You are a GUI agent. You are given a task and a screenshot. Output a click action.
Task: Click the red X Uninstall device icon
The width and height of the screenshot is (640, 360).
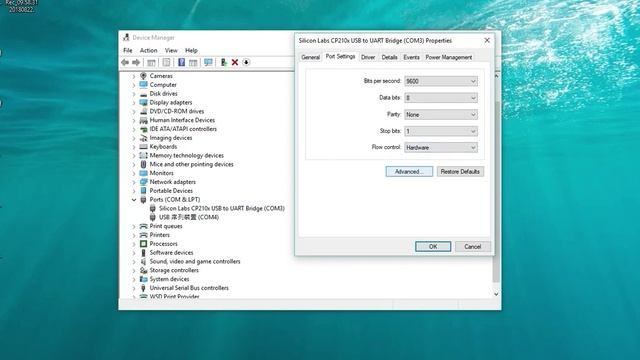click(235, 62)
